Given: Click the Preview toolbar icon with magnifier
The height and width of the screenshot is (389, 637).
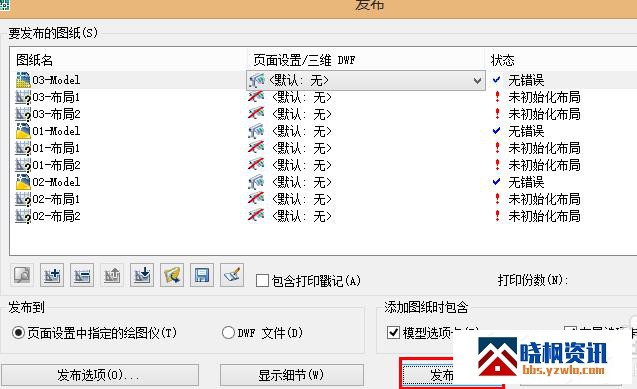Looking at the screenshot, I should point(22,275).
